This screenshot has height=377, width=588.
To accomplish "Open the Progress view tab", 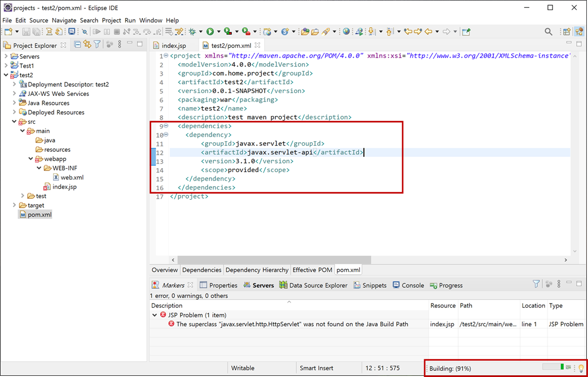I will tap(446, 285).
